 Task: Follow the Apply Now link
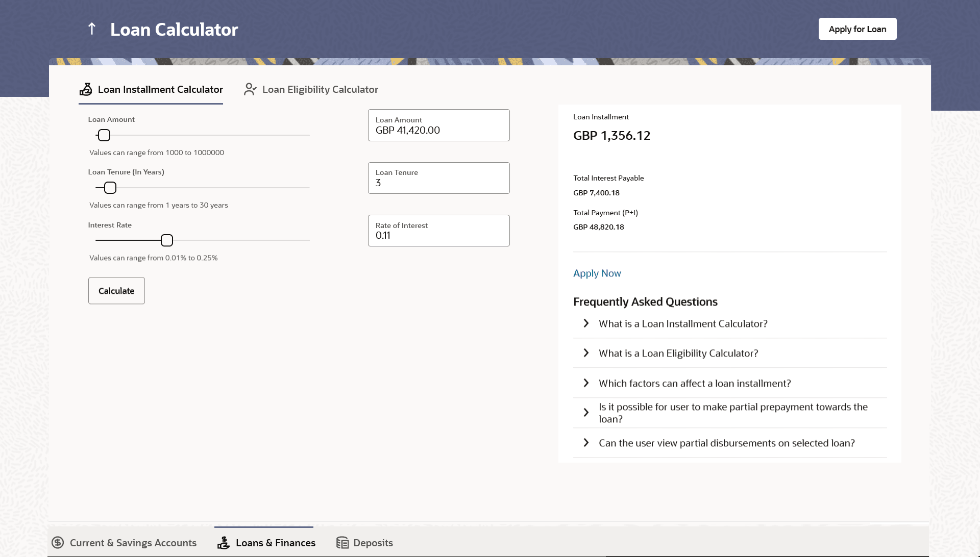tap(597, 273)
